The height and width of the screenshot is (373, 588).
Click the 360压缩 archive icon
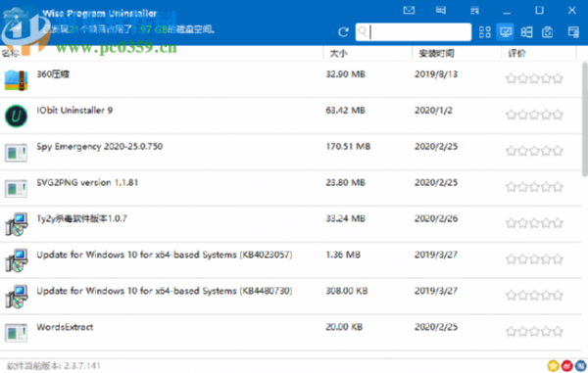point(16,80)
